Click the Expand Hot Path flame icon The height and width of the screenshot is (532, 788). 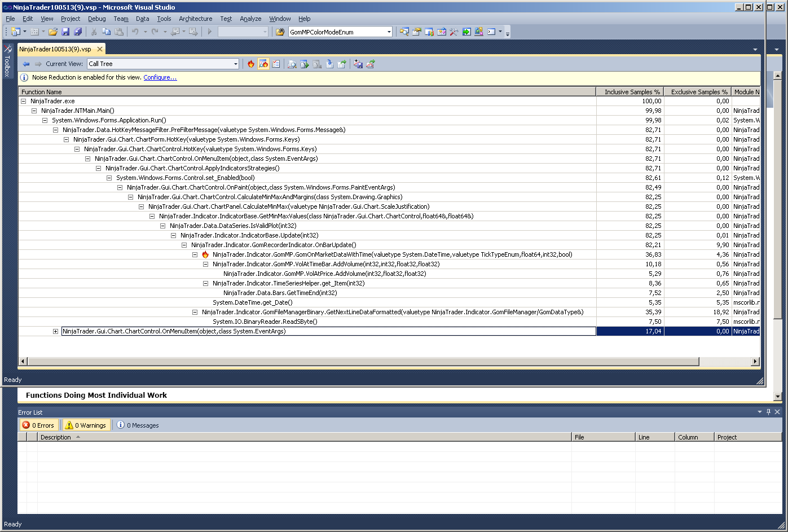[251, 64]
